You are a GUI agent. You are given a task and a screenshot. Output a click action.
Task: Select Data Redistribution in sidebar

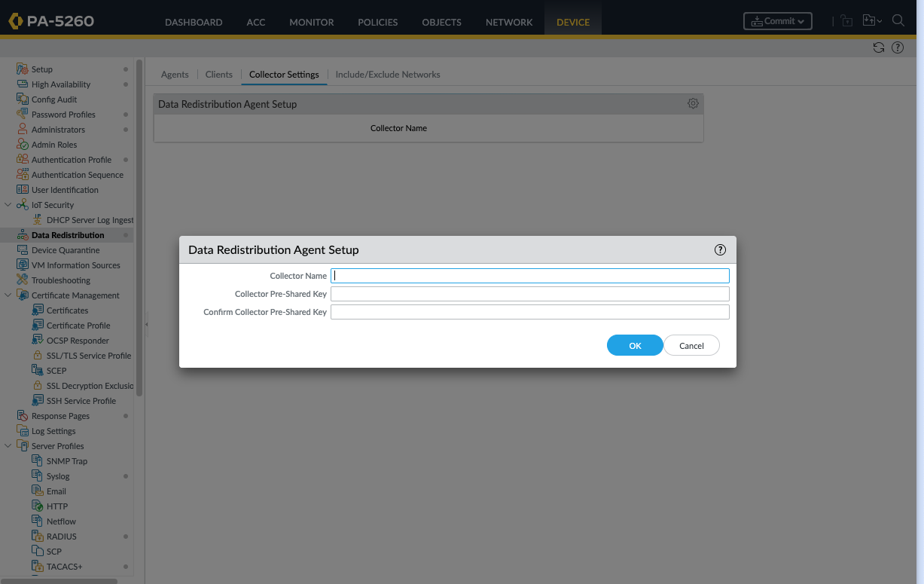[x=67, y=235]
